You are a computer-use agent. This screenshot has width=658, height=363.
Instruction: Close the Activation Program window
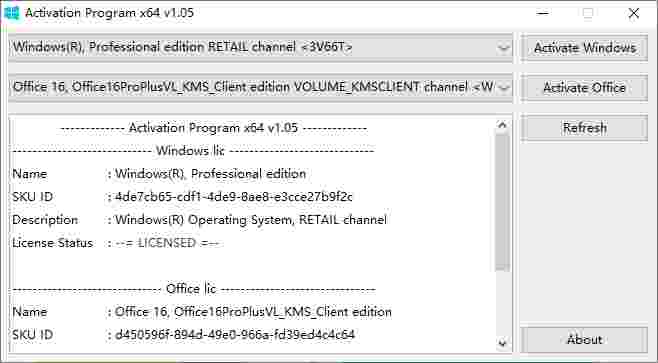pos(634,13)
